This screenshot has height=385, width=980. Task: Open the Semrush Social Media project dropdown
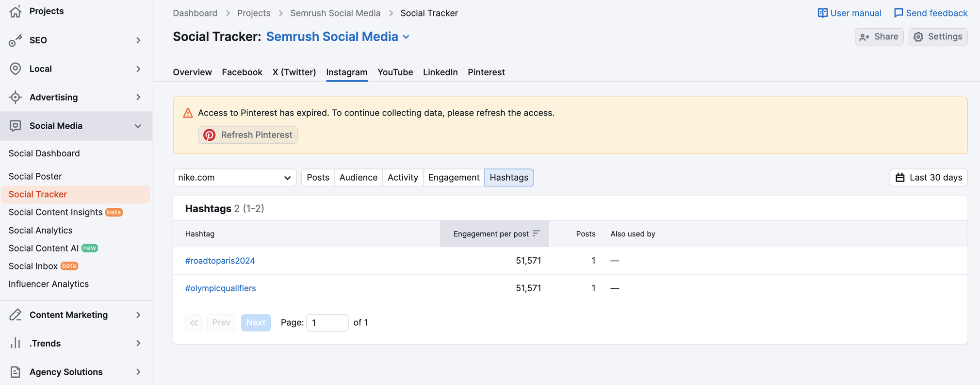pos(338,37)
